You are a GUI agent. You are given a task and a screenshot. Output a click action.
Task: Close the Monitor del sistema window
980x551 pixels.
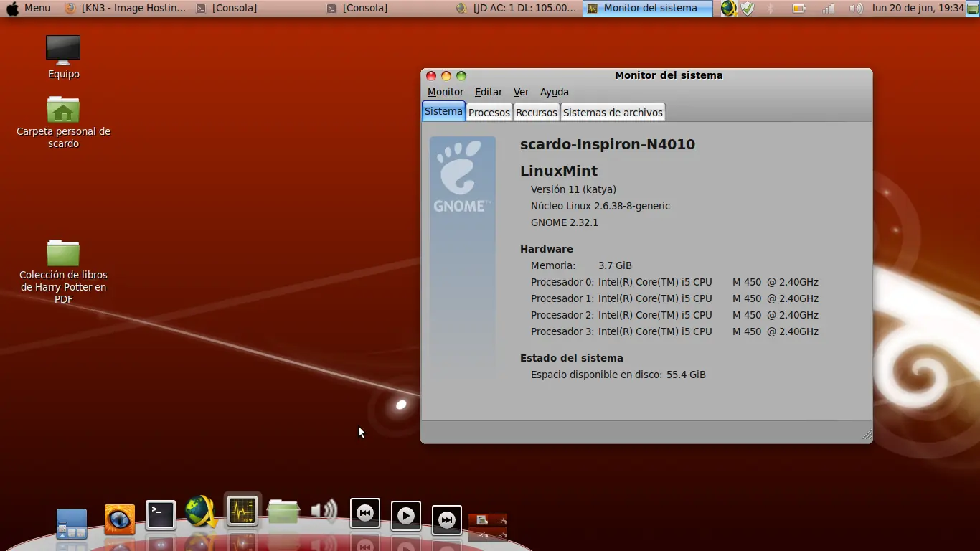pyautogui.click(x=431, y=76)
